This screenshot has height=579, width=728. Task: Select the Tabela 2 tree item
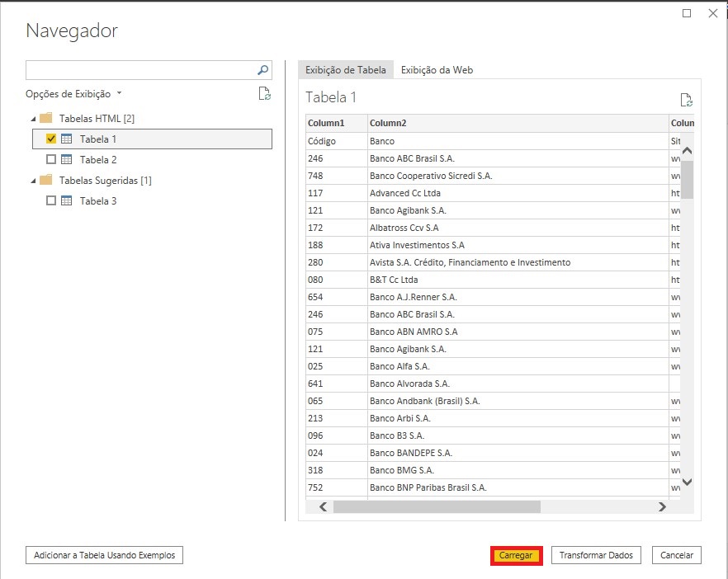point(98,160)
